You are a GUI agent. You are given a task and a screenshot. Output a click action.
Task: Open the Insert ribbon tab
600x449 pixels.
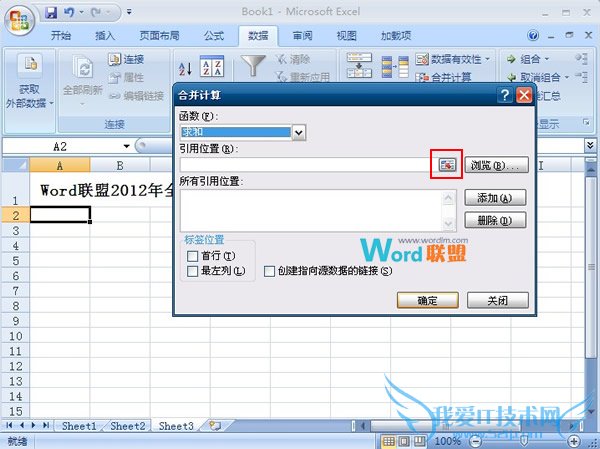pos(105,36)
